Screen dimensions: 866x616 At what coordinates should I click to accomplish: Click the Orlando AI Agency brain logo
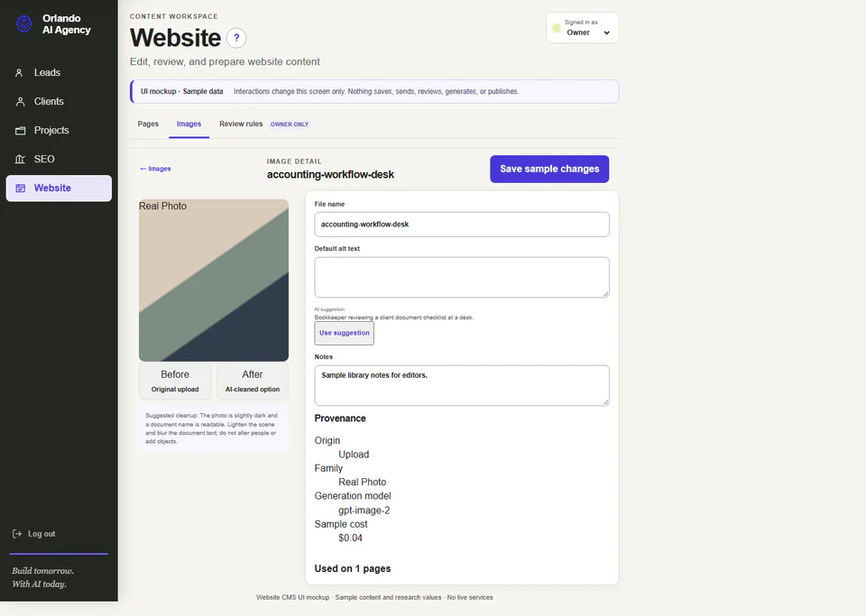click(24, 23)
